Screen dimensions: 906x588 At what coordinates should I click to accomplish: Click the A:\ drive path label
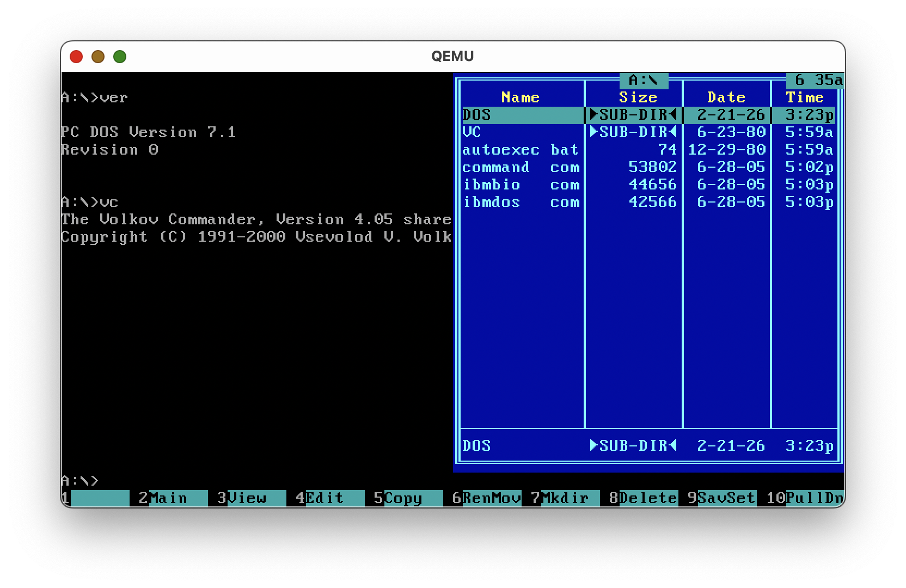643,81
